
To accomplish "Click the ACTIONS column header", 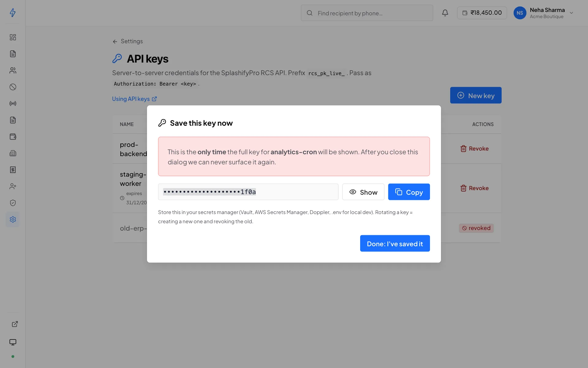I will (x=483, y=125).
